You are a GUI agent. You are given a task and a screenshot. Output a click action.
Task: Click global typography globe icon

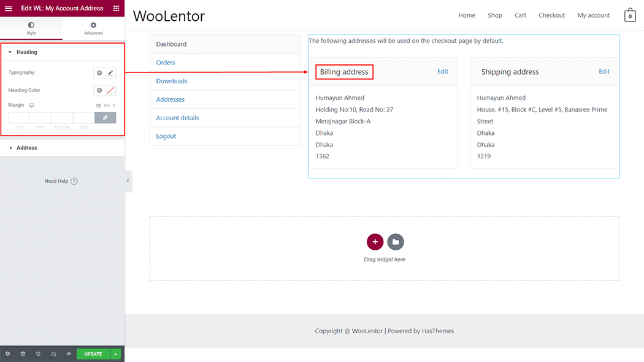click(99, 73)
